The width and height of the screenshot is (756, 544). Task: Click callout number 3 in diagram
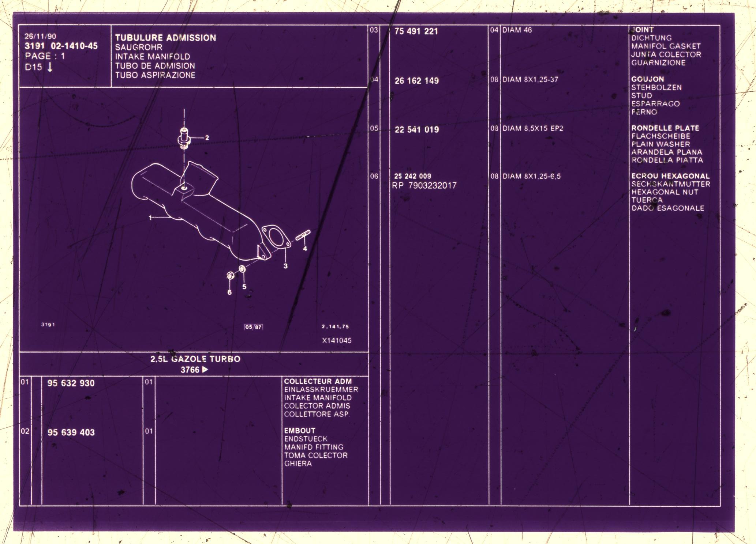click(x=285, y=266)
